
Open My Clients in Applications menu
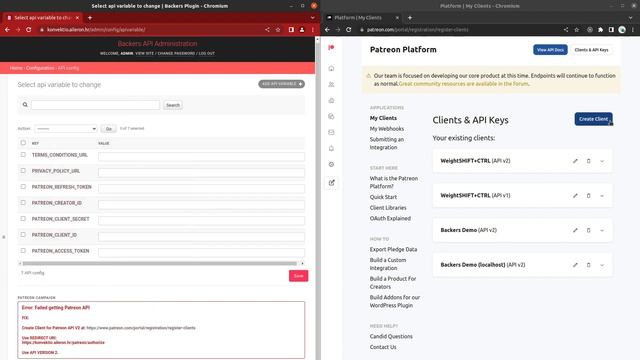pyautogui.click(x=383, y=118)
